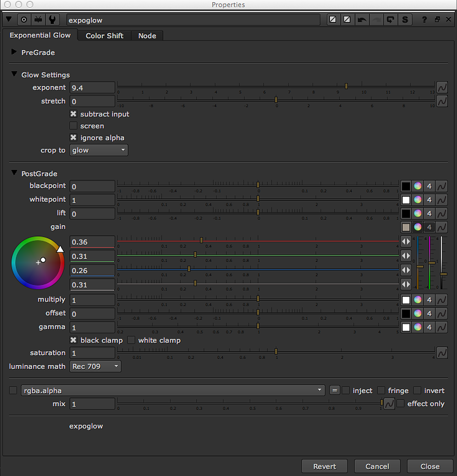Enable the screen checkbox
The width and height of the screenshot is (457, 476).
pos(73,126)
